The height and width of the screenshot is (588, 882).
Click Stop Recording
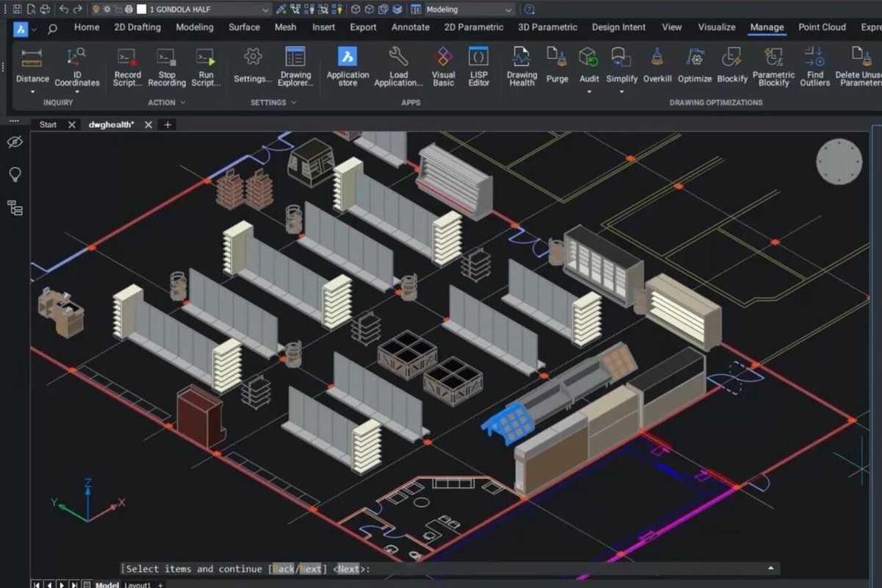tap(167, 67)
